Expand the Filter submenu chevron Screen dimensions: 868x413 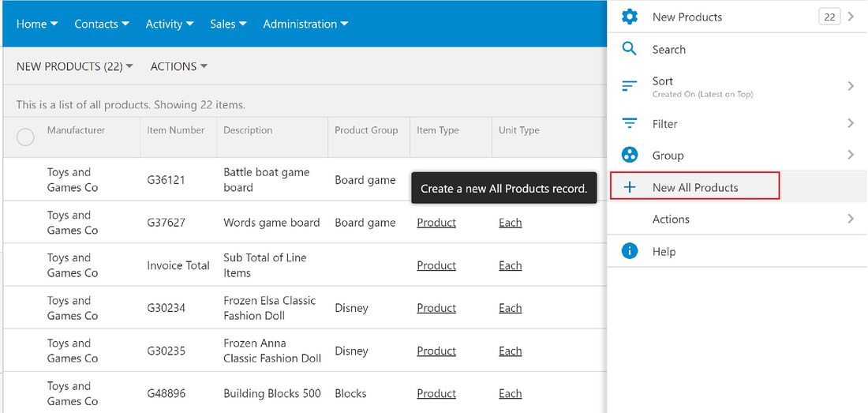[x=851, y=123]
